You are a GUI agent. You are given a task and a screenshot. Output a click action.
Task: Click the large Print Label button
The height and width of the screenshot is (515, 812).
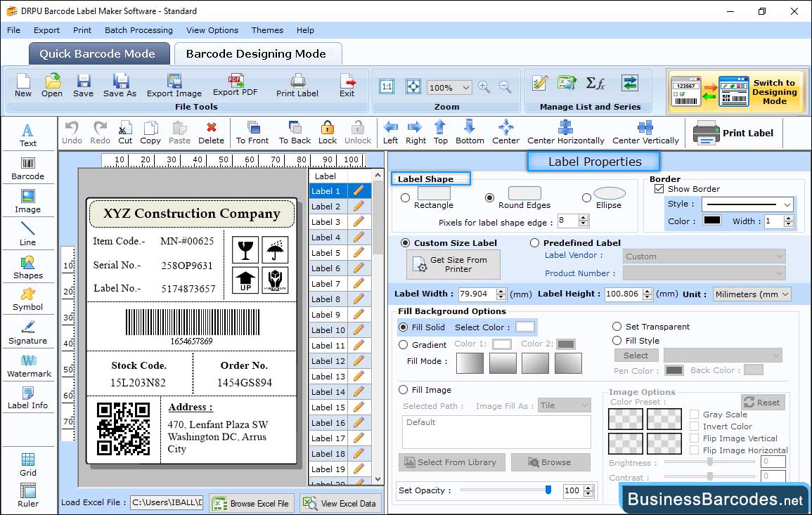click(733, 133)
